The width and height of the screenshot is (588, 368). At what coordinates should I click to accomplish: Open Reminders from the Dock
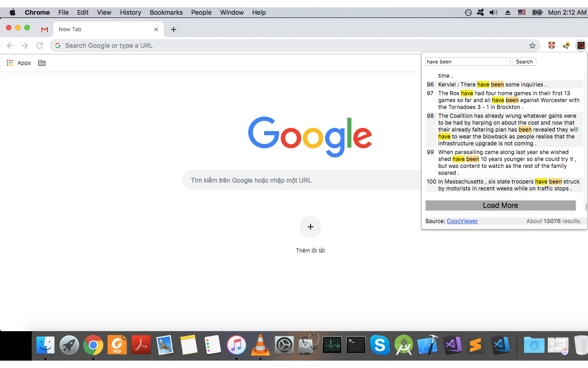tap(213, 345)
